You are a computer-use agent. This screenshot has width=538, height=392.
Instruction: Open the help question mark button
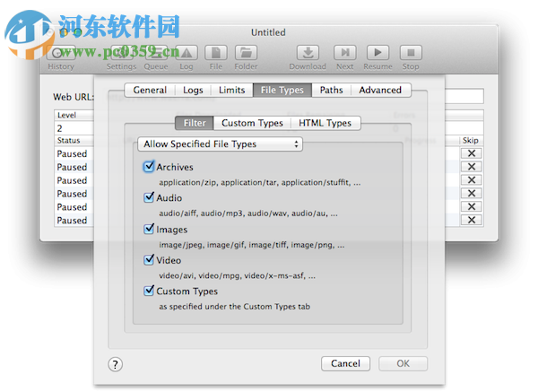(116, 364)
